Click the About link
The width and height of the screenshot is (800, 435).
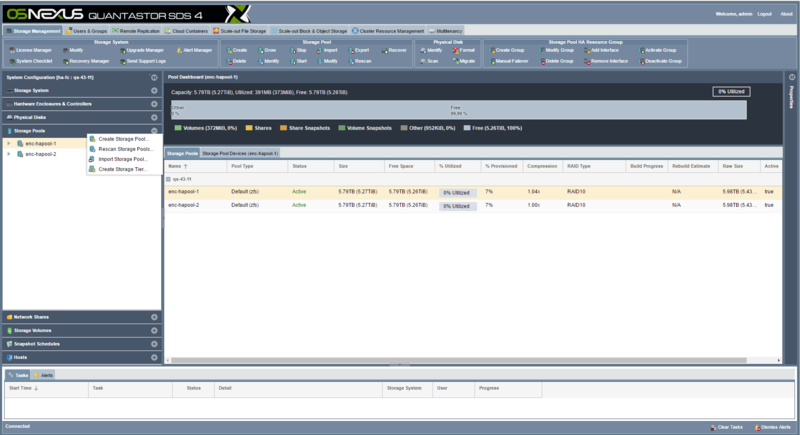click(x=786, y=14)
